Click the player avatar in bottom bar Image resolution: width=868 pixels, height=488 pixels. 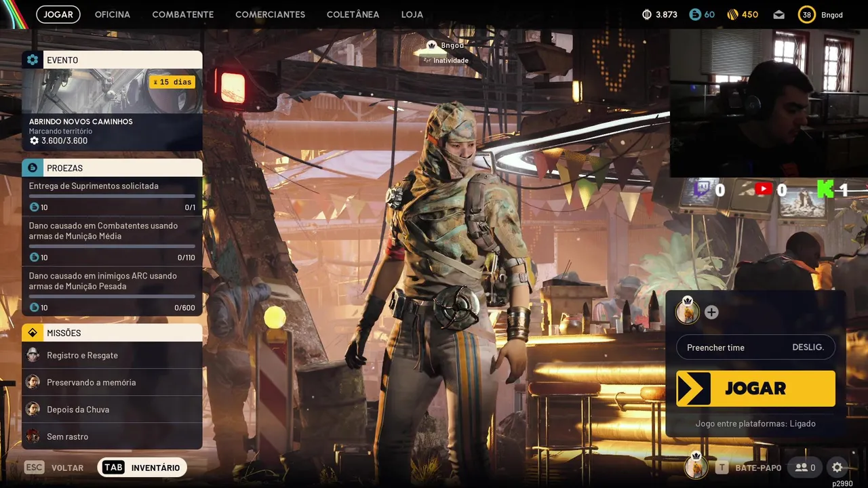click(696, 466)
